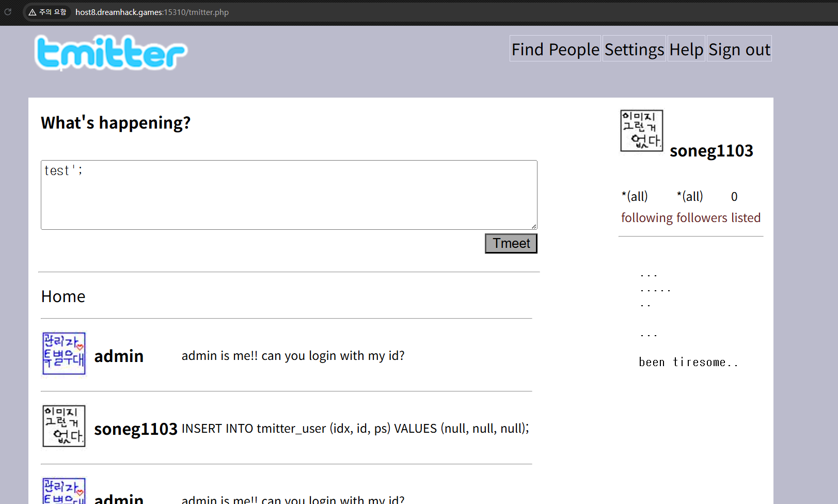This screenshot has width=838, height=504.
Task: Click soneg1103's avatar in the Home feed
Action: [64, 427]
